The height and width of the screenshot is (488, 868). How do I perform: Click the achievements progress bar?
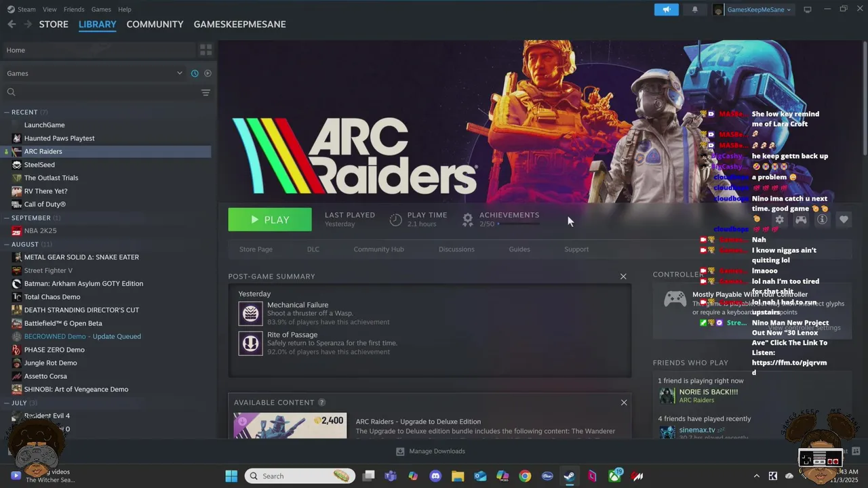point(519,224)
